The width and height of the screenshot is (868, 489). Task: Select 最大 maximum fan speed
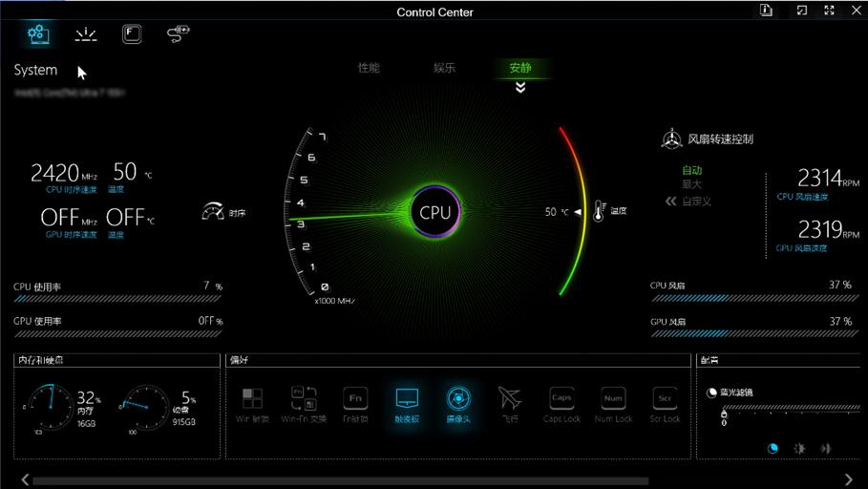pos(691,184)
